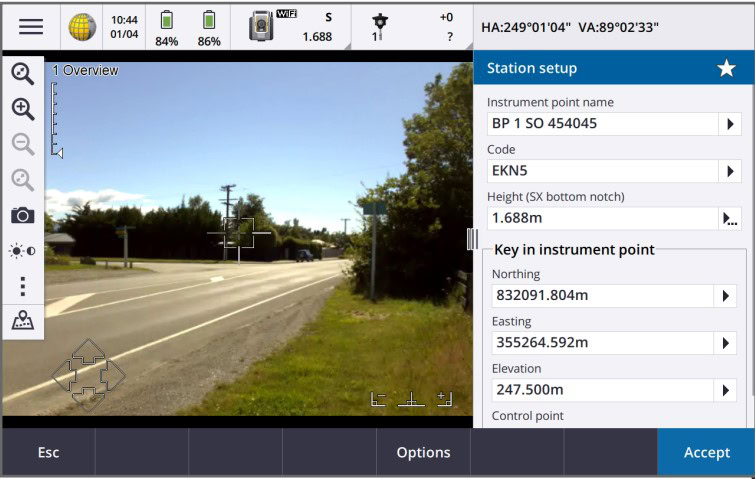This screenshot has width=755, height=479.
Task: Click the 1.688 instrument height status value
Action: (x=317, y=37)
